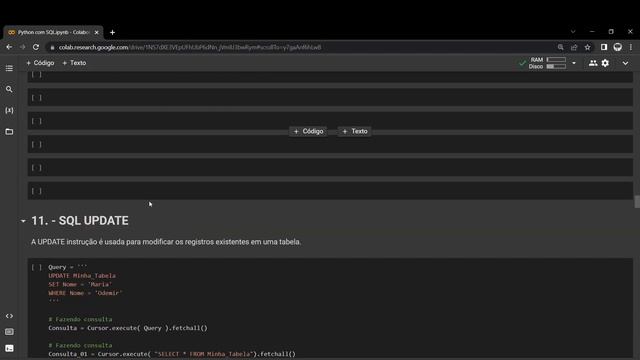Viewport: 640px width, 360px height.
Task: Click the notebook vertical scrollbar thumb
Action: [637, 202]
